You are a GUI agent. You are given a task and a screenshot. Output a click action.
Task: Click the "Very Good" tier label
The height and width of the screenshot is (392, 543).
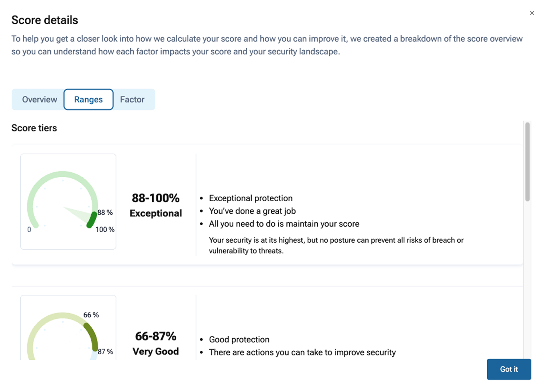[156, 351]
